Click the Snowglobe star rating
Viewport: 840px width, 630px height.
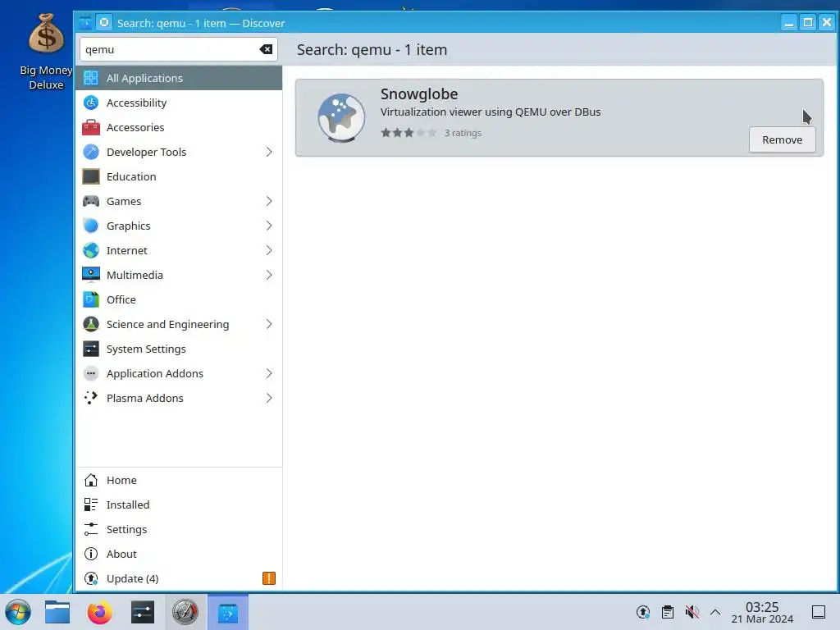[409, 133]
